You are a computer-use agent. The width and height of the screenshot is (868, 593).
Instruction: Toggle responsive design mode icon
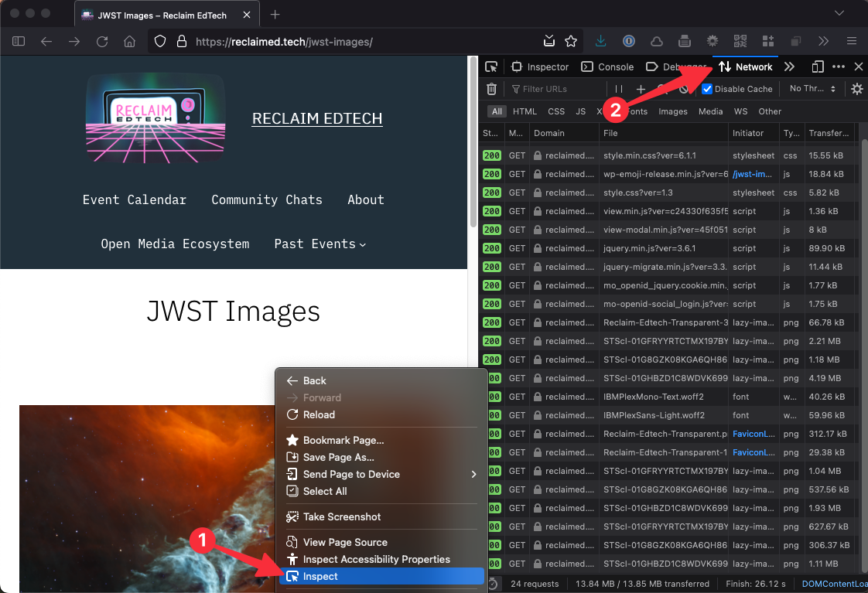[x=818, y=67]
